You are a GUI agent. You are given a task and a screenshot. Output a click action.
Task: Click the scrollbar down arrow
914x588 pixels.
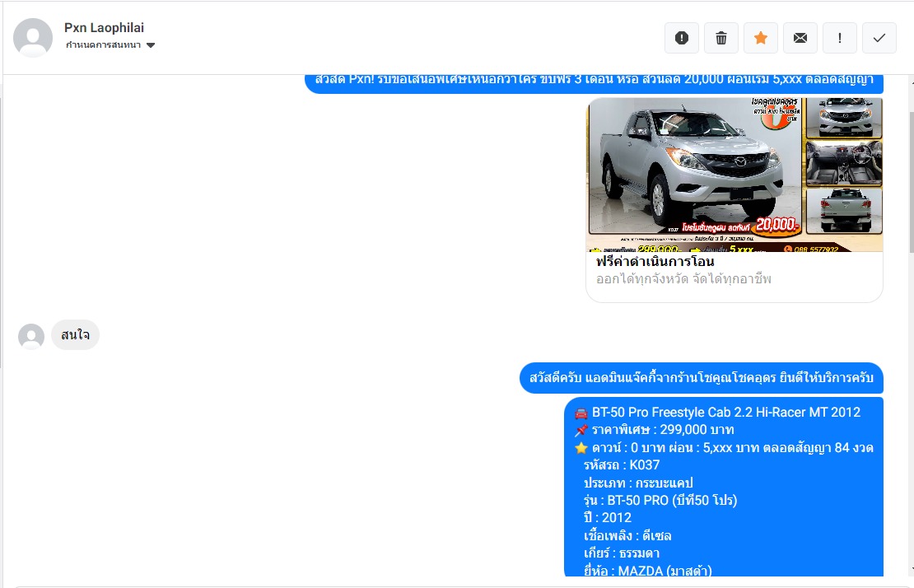[911, 569]
